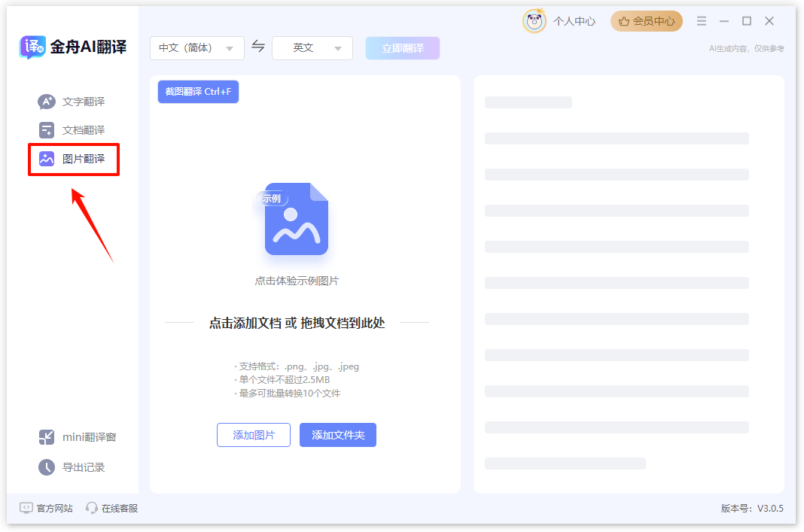Select the 文字翻译 sidebar icon
This screenshot has width=804, height=532.
(45, 101)
